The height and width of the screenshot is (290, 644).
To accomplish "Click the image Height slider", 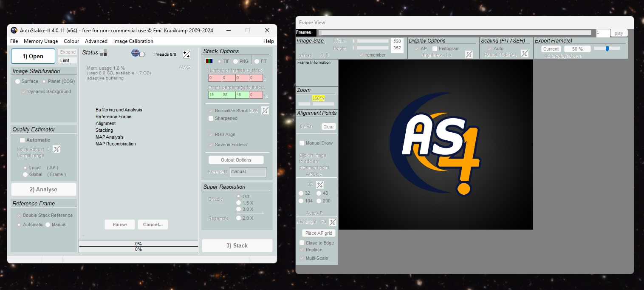I will tap(370, 48).
